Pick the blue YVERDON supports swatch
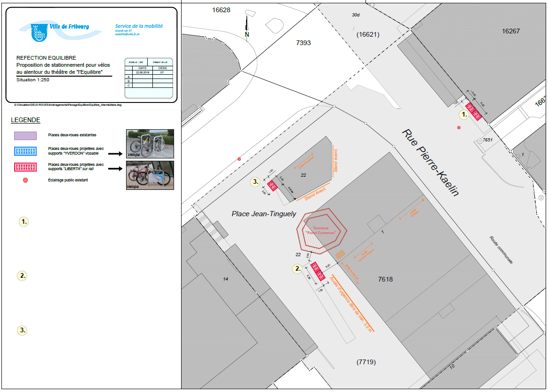The height and width of the screenshot is (392, 548). click(x=25, y=150)
